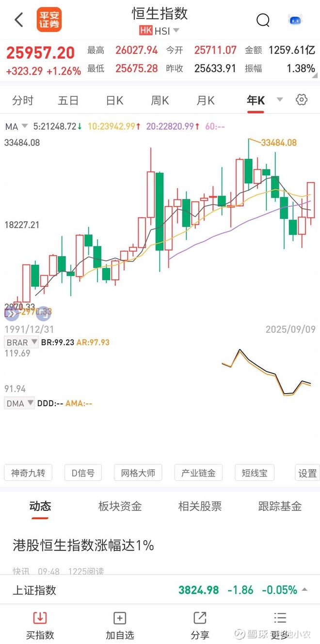Tap the chart scroll-left double arrow button
320x644 pixels.
click(x=12, y=313)
